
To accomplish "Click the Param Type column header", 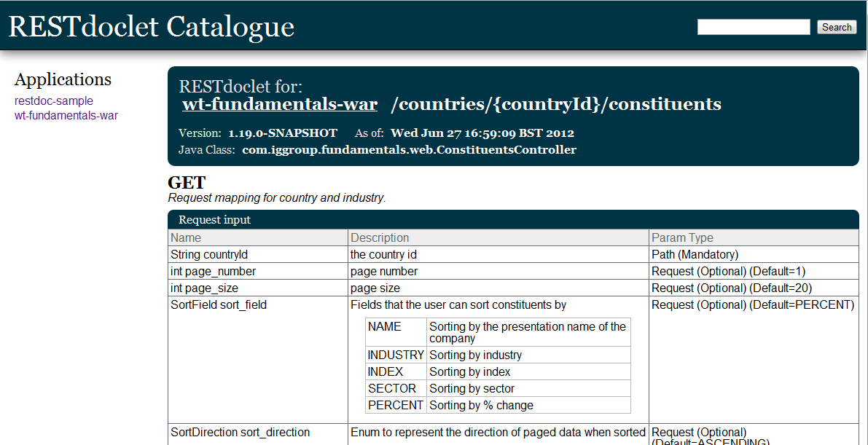I will coord(682,238).
